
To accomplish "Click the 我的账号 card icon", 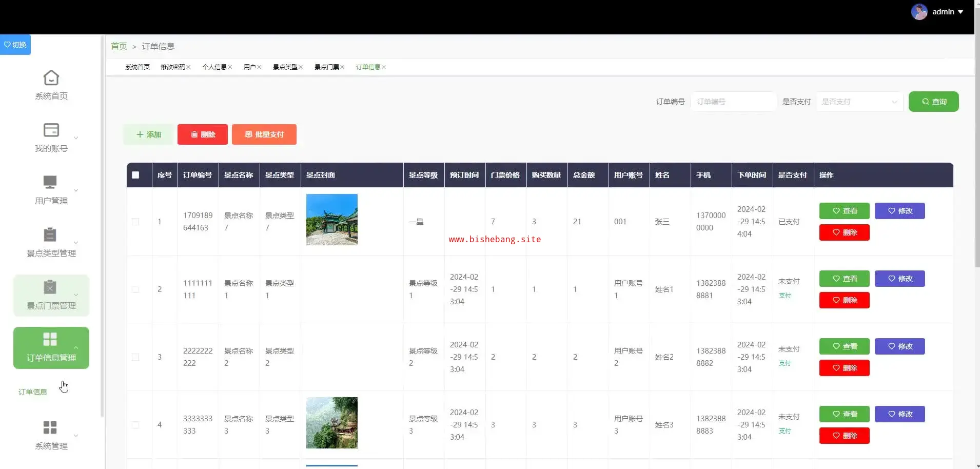I will 51,130.
